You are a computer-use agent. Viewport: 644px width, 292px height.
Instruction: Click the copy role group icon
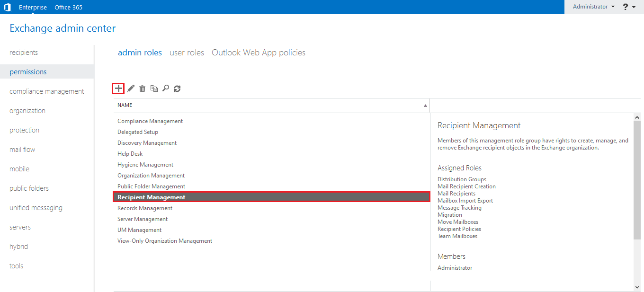pyautogui.click(x=154, y=88)
